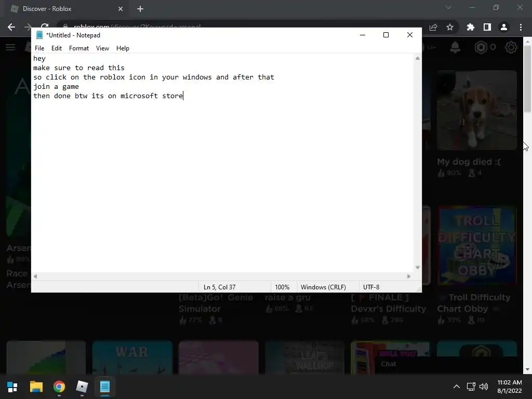532x399 pixels.
Task: Click the Chrome page vertical scrollbar thumb
Action: click(528, 79)
